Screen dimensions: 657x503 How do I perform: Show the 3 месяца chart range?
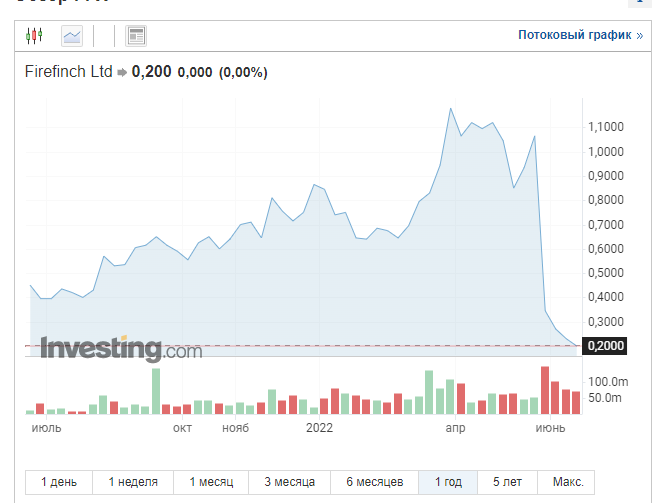pyautogui.click(x=290, y=481)
